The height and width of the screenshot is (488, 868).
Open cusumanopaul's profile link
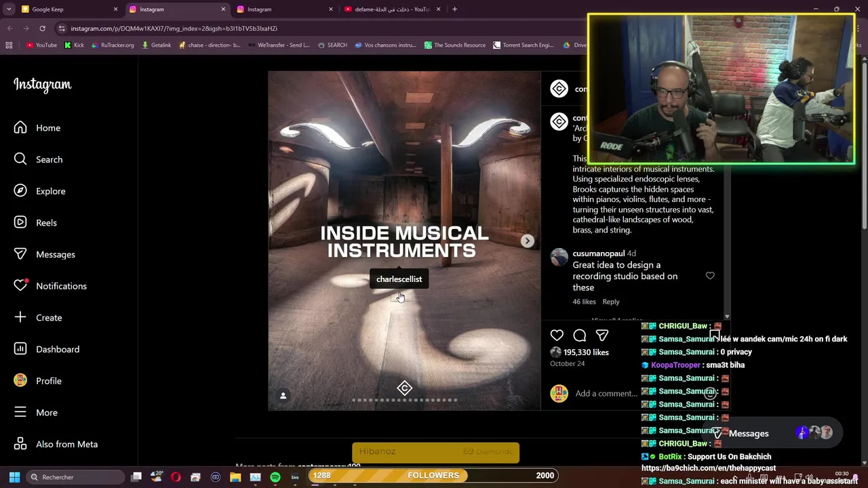point(599,253)
